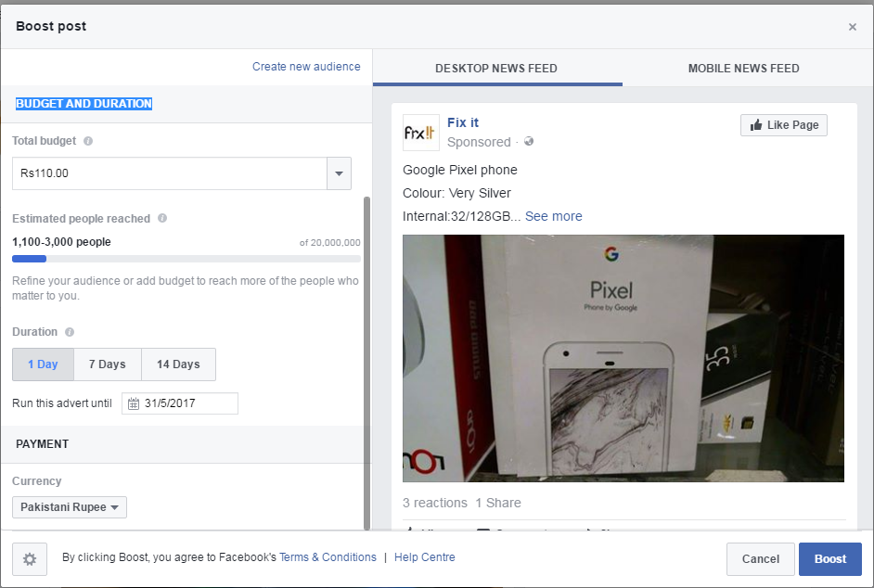
Task: Click the Currency label
Action: pyautogui.click(x=37, y=481)
